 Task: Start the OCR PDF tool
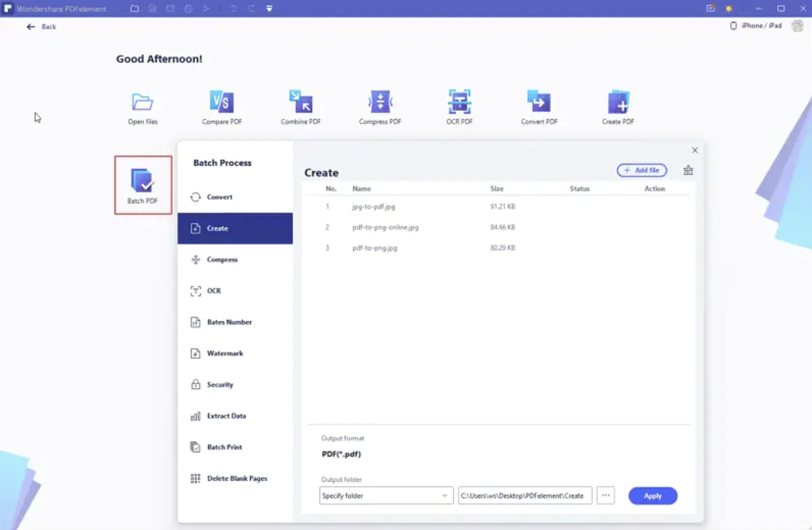(459, 108)
